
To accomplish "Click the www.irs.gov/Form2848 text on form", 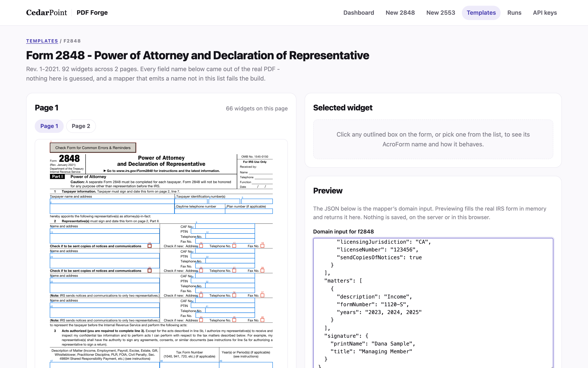I will tap(135, 171).
